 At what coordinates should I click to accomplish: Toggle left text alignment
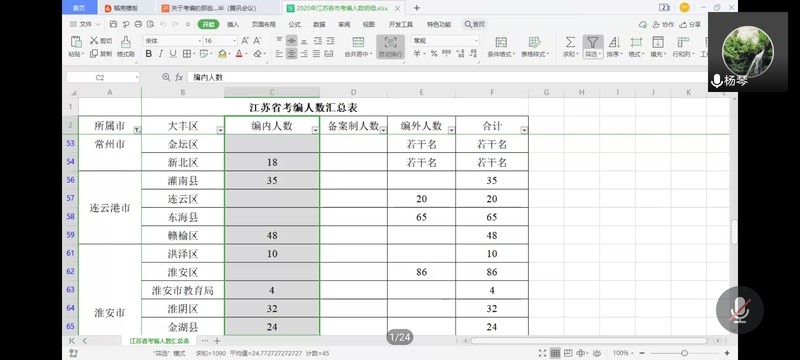pos(279,54)
